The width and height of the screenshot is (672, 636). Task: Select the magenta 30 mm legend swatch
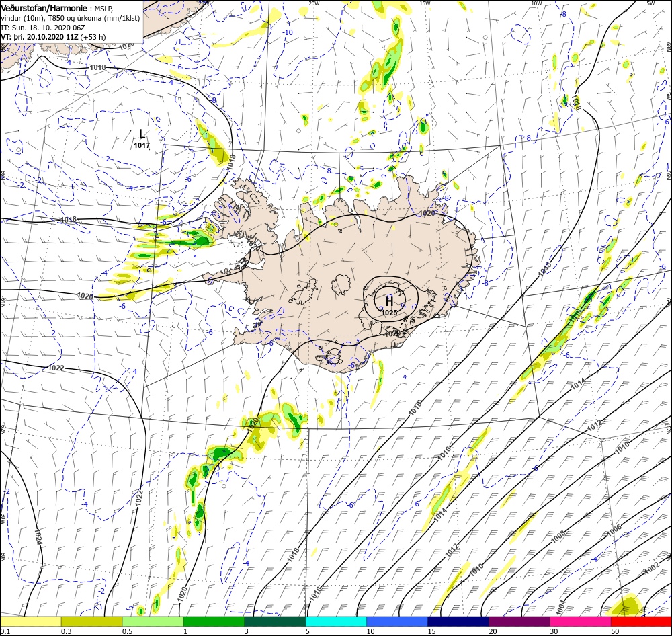[x=581, y=621]
